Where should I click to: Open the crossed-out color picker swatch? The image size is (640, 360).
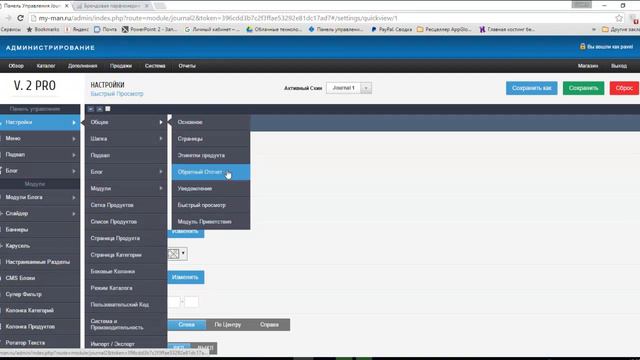177,253
